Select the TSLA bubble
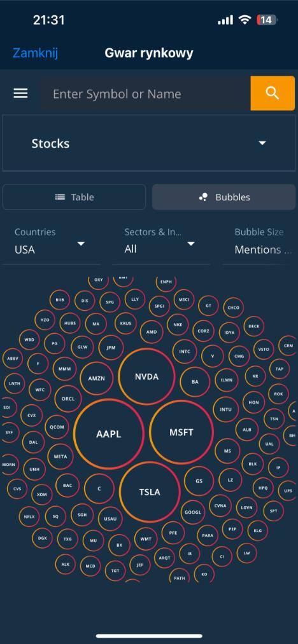298x644 pixels. [x=150, y=492]
